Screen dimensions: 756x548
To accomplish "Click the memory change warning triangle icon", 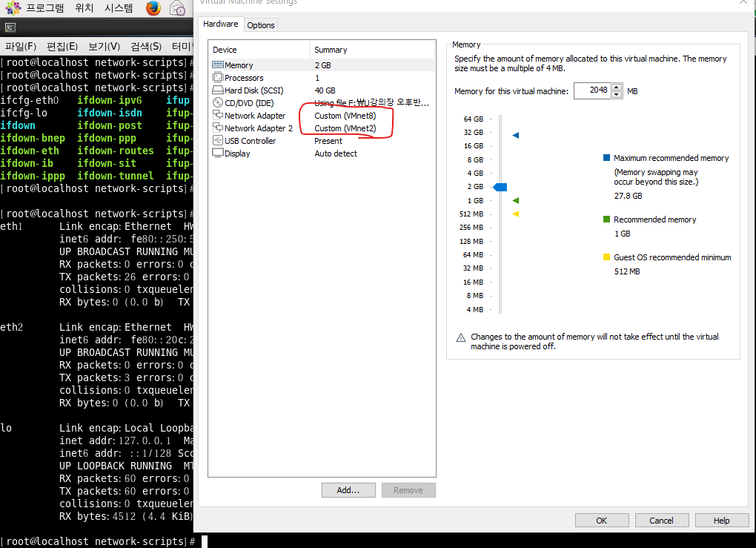I will [x=461, y=337].
